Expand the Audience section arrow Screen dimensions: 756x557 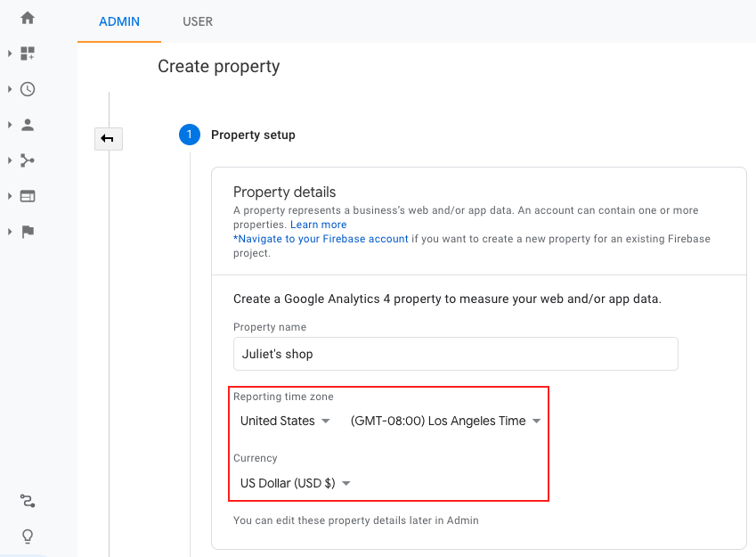click(x=10, y=125)
